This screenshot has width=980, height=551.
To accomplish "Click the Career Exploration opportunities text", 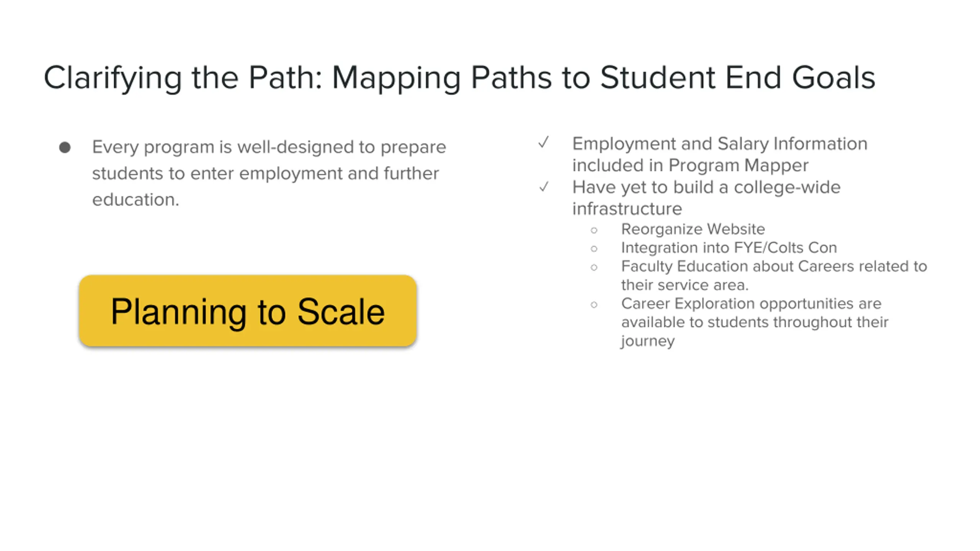I will coord(751,304).
